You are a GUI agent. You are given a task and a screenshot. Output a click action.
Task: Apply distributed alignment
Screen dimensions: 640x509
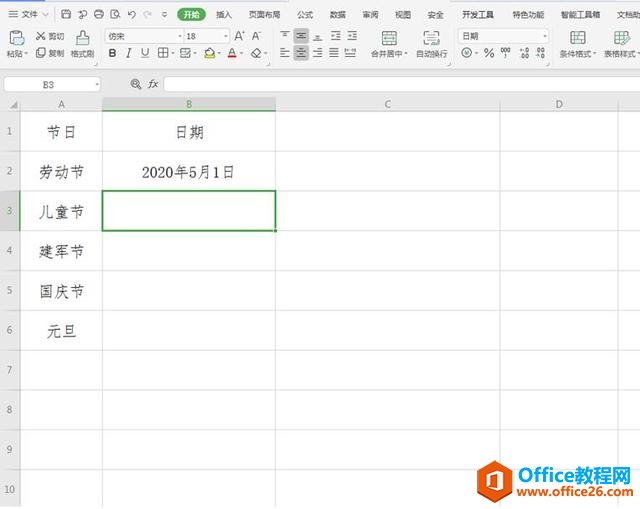[350, 53]
